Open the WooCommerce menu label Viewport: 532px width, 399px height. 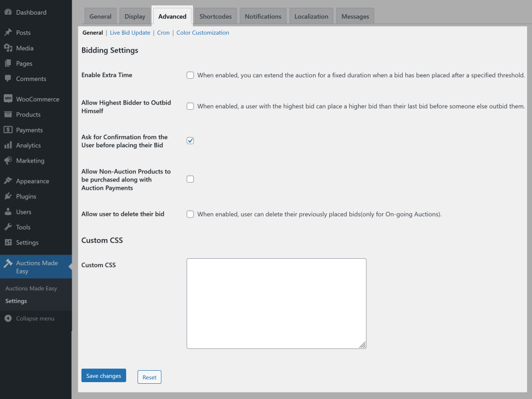tap(37, 99)
